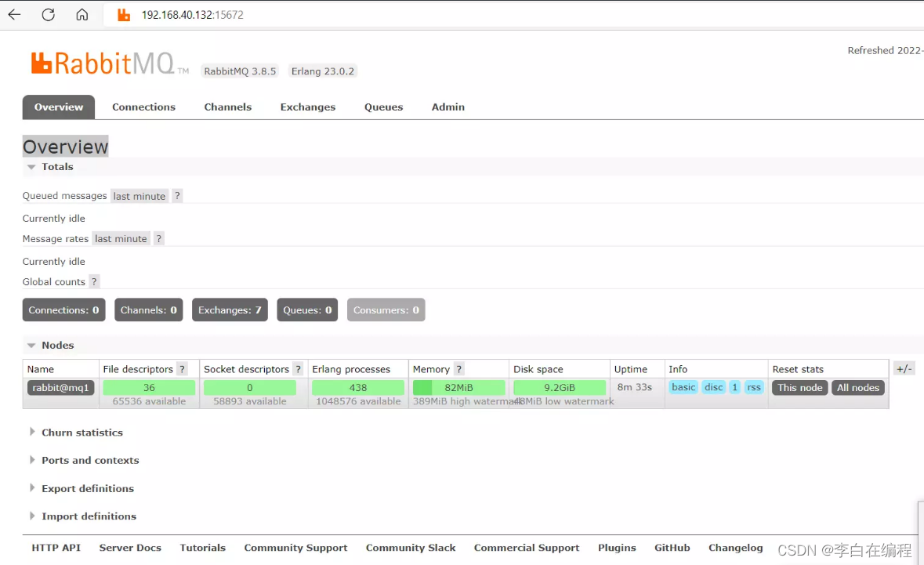Open Plugins footer link
The width and height of the screenshot is (924, 565).
(617, 548)
